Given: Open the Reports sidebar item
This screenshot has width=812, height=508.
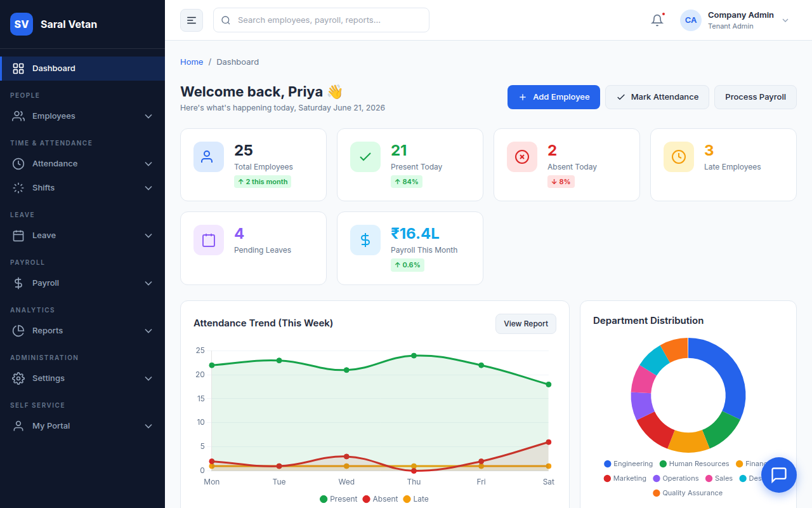Looking at the screenshot, I should click(82, 331).
